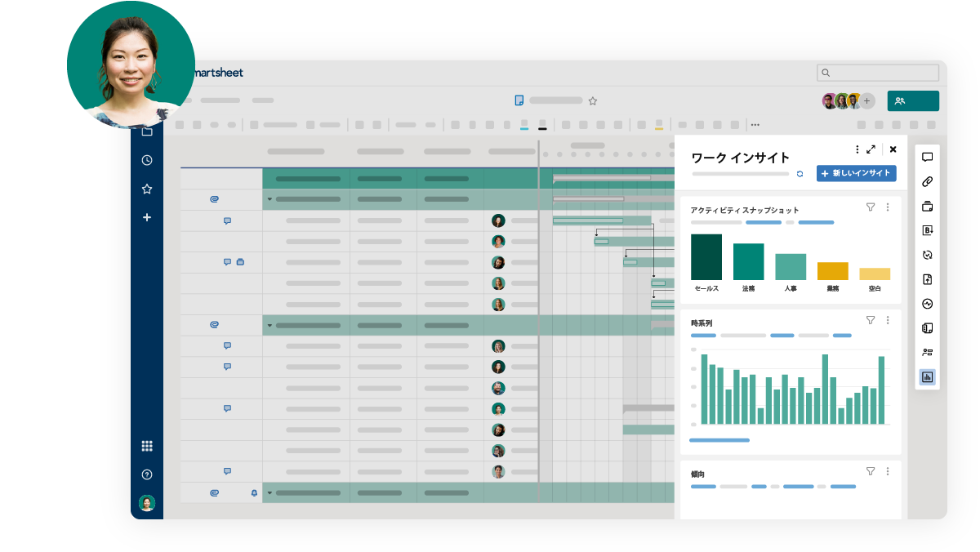Open Attachments paperclip in right rail
This screenshot has width=980, height=552.
click(927, 181)
